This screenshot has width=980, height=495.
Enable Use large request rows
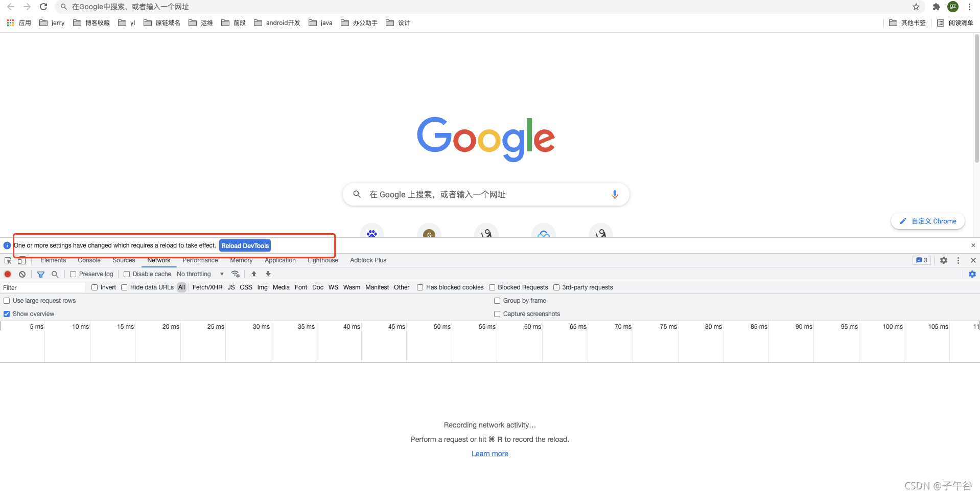[x=7, y=301]
